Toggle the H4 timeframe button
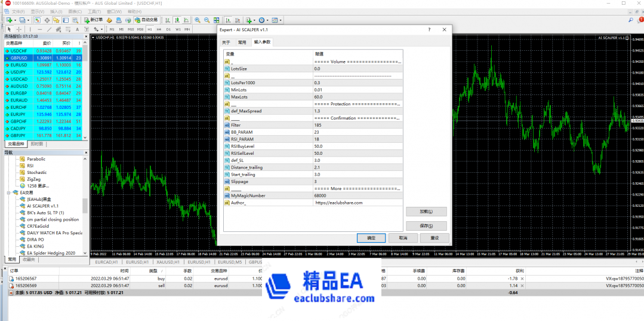Image resolution: width=644 pixels, height=321 pixels. tap(159, 29)
